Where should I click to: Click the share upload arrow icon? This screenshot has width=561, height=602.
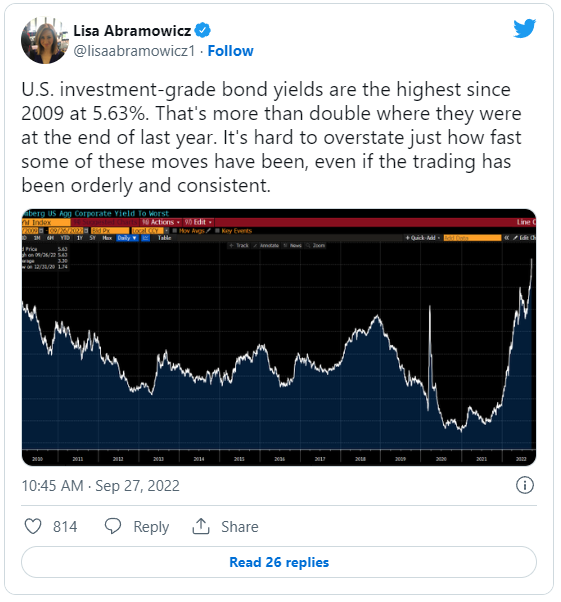201,526
